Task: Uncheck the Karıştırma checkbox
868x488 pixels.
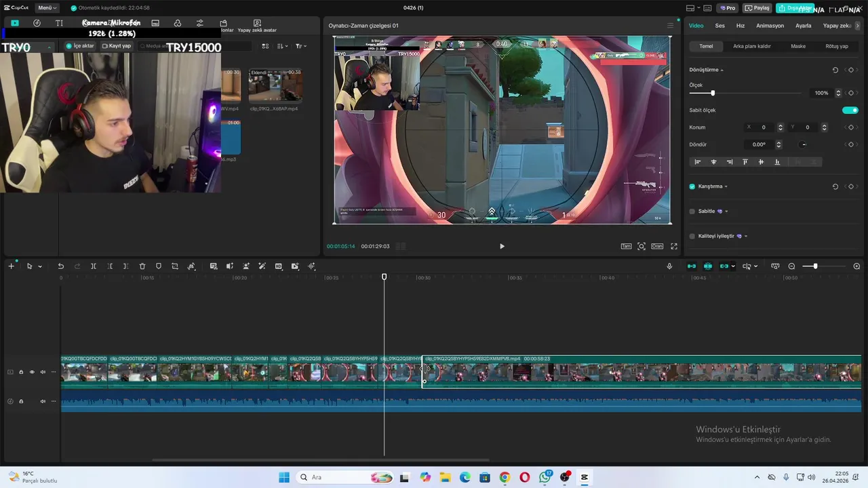Action: click(x=692, y=186)
